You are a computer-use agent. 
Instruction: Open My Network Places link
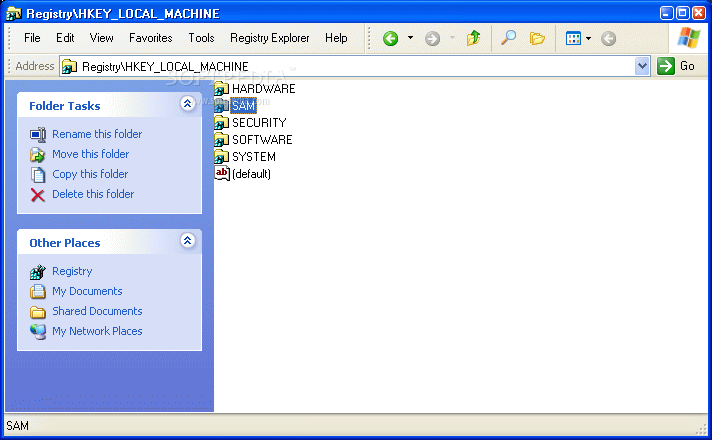[97, 331]
